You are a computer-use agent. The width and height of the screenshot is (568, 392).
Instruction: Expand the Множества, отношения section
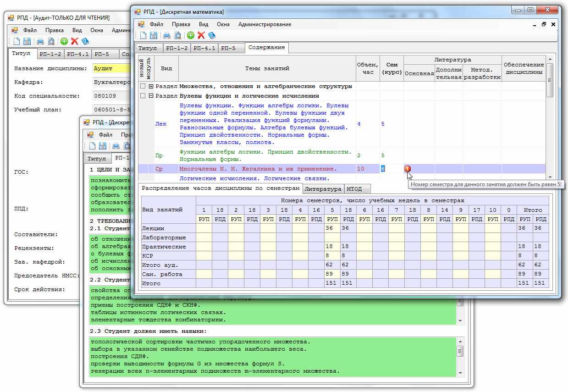tap(151, 86)
